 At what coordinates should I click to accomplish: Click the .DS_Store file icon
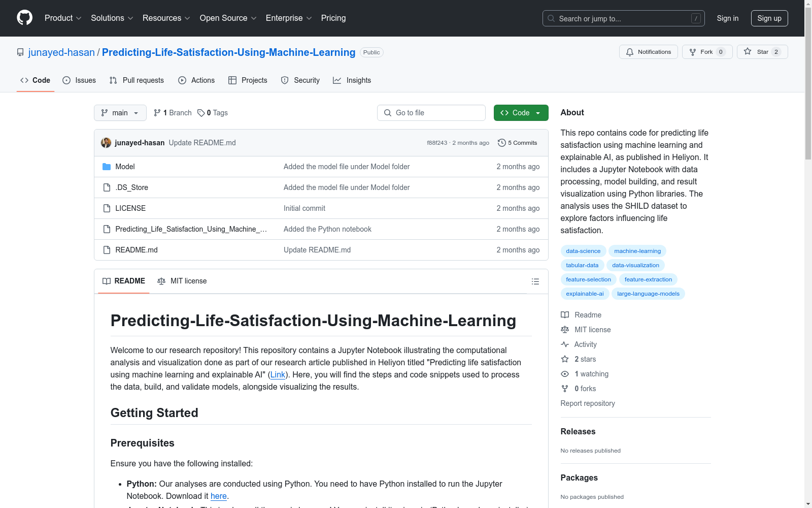[x=107, y=187]
